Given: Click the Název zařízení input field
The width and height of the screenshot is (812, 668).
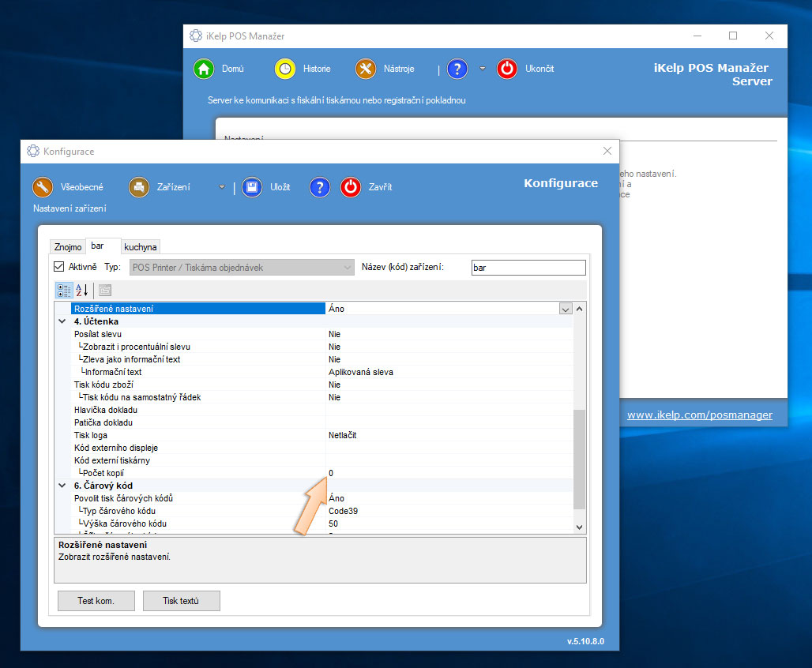Looking at the screenshot, I should pyautogui.click(x=528, y=268).
